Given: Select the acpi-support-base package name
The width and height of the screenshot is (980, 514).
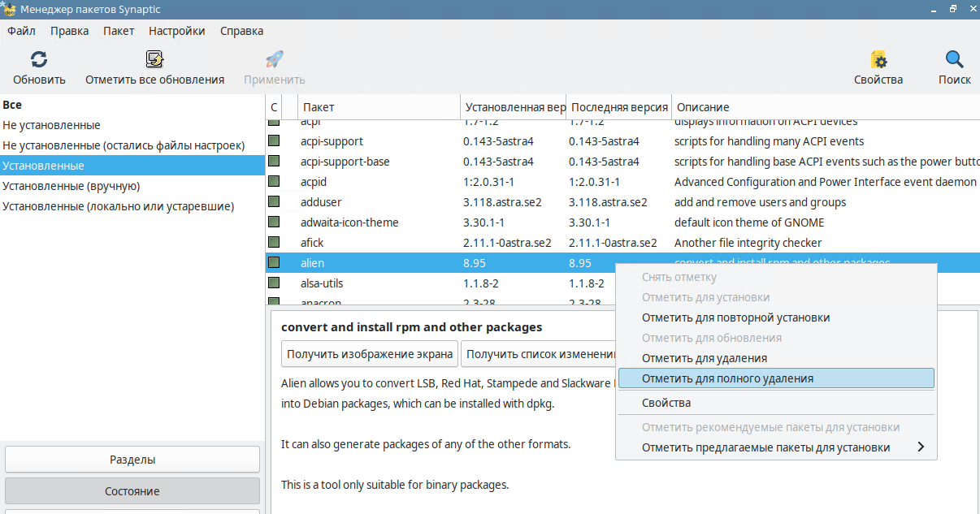Looking at the screenshot, I should coord(345,162).
